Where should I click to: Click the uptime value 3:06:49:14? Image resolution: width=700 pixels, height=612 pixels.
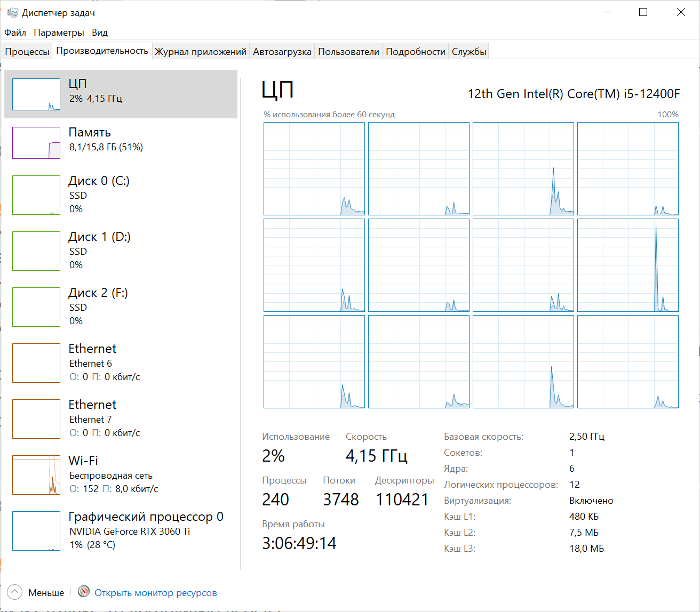click(299, 543)
